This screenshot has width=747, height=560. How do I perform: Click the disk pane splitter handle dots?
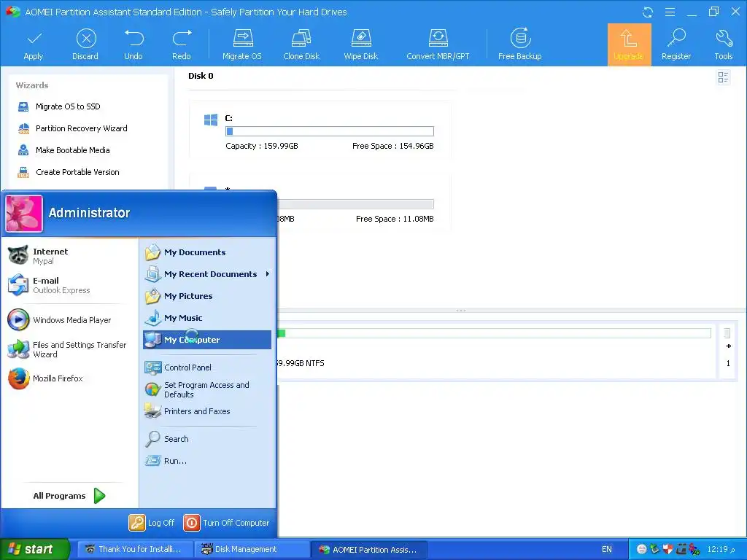tap(461, 311)
